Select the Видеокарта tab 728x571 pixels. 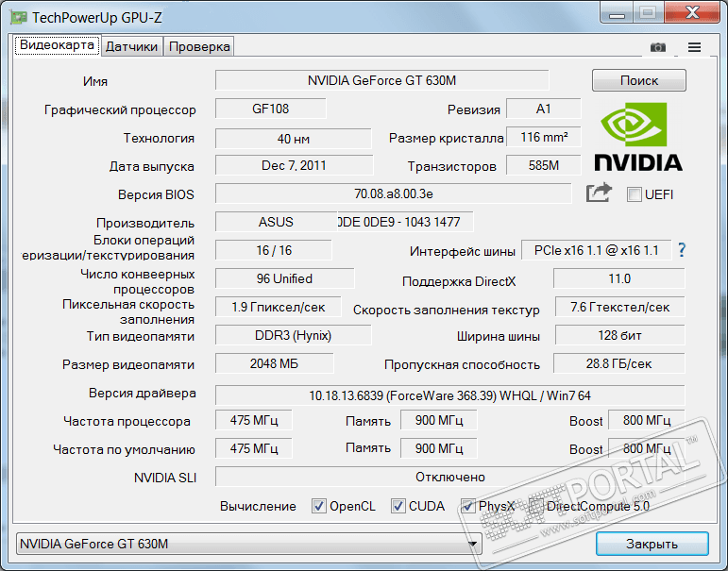point(57,45)
